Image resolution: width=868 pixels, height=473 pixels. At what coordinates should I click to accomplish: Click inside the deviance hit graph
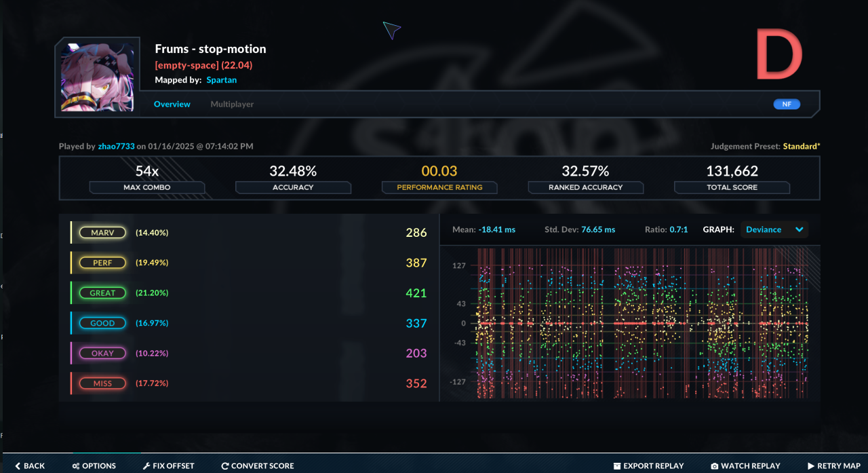[x=643, y=323]
